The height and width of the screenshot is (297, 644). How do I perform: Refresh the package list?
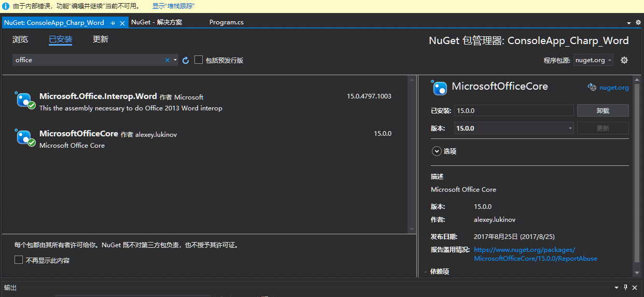tap(186, 60)
